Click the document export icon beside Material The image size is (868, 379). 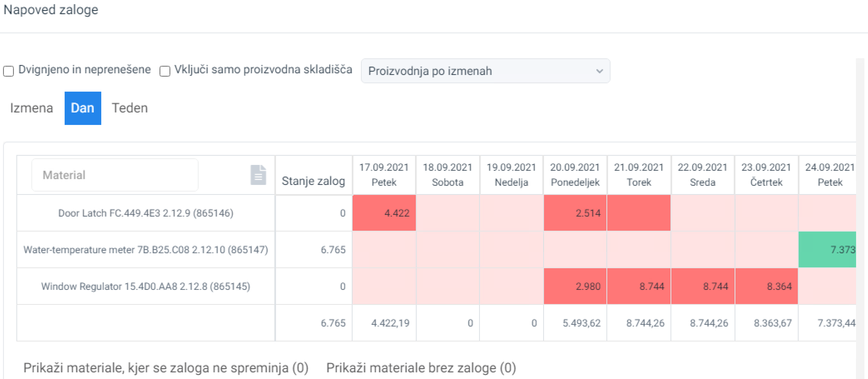pyautogui.click(x=258, y=175)
